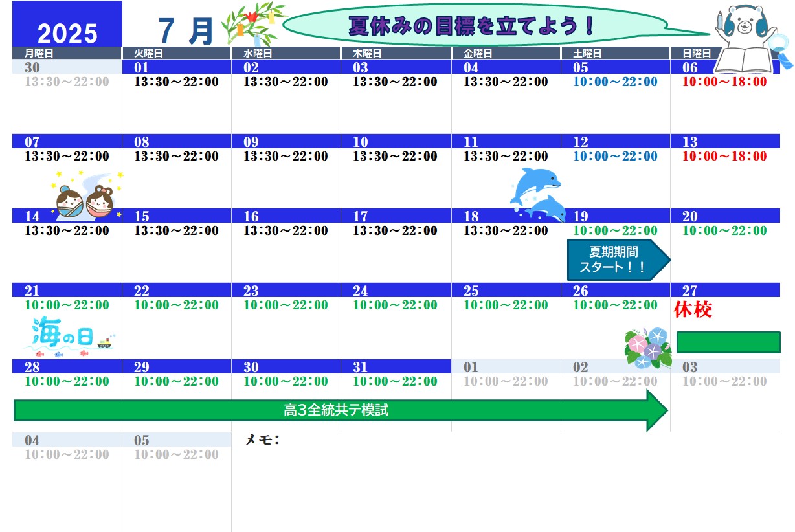
Task: Click the date number 19
Action: point(581,216)
